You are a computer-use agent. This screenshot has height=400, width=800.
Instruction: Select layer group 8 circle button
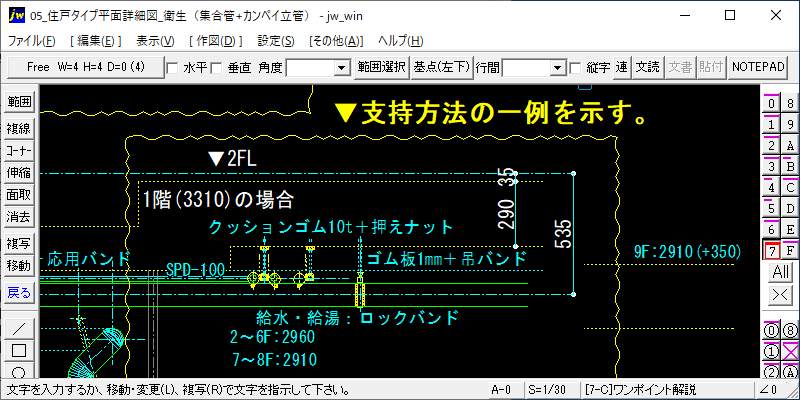[x=790, y=331]
